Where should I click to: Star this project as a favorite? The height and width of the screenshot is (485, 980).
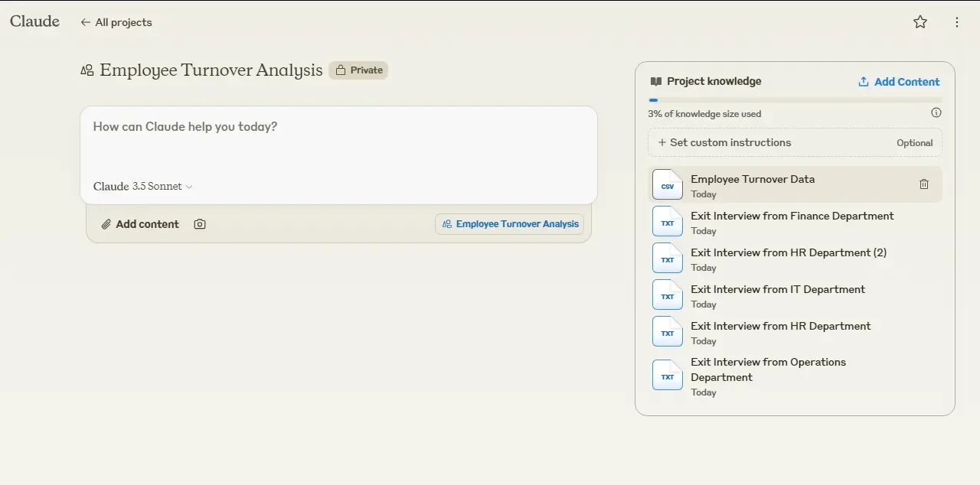tap(920, 22)
